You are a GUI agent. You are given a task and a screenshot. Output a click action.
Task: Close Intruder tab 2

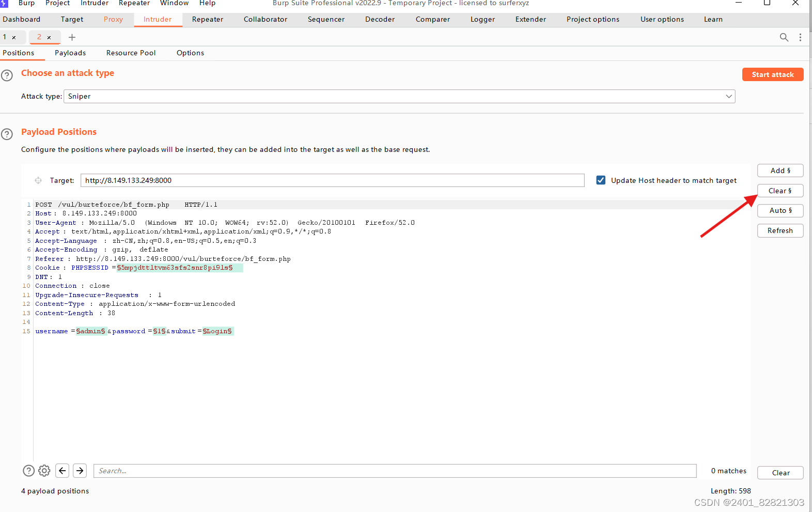pos(49,38)
